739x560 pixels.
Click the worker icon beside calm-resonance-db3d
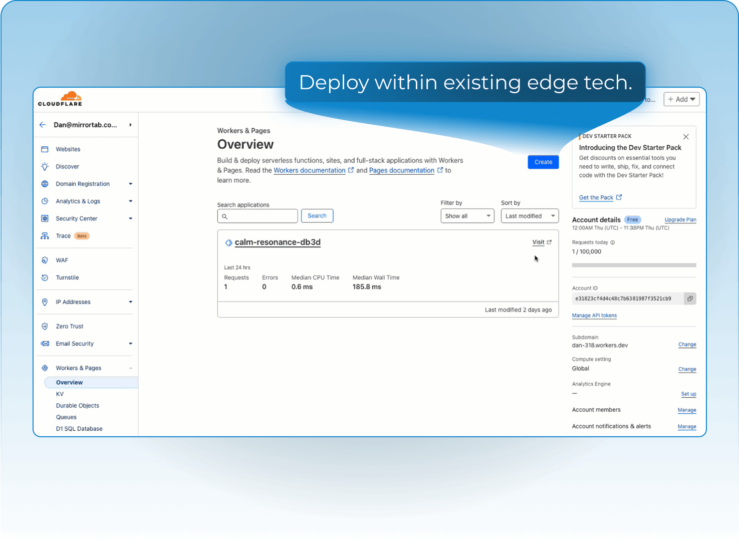tap(228, 242)
